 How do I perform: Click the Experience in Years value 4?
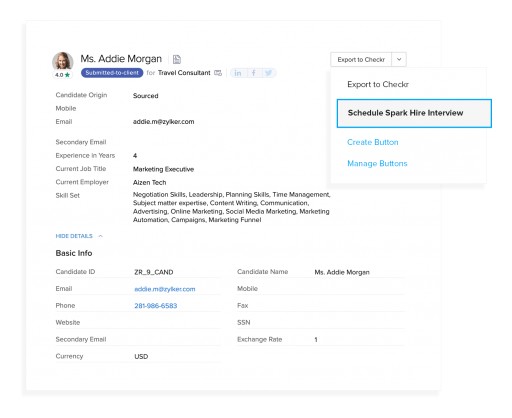click(135, 156)
